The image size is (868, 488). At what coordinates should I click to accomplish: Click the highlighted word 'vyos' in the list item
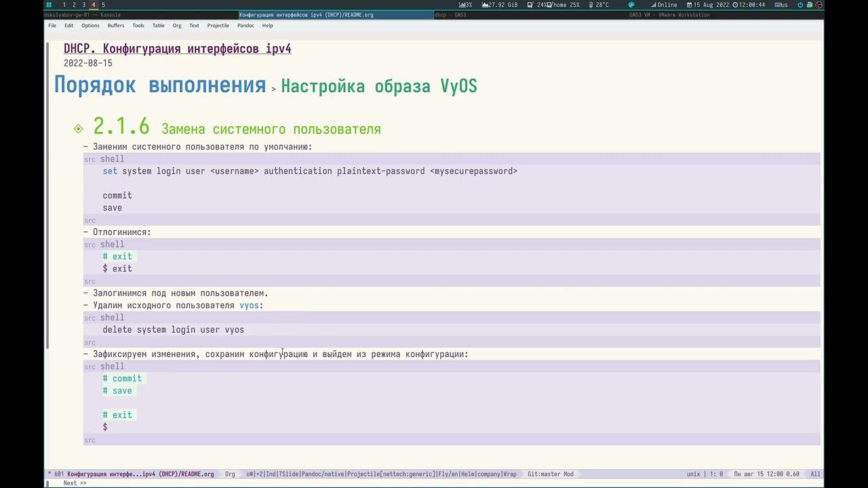249,305
